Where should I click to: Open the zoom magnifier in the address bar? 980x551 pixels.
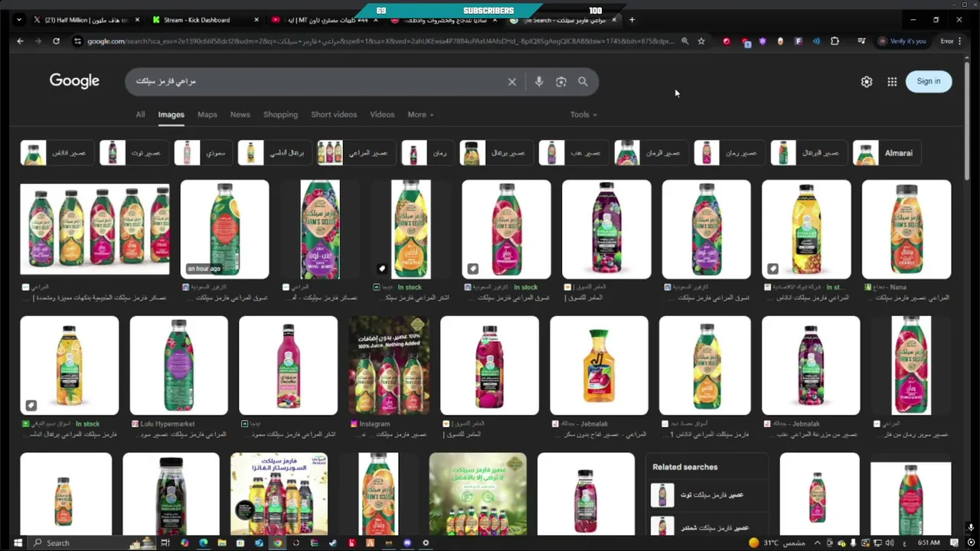click(x=684, y=41)
